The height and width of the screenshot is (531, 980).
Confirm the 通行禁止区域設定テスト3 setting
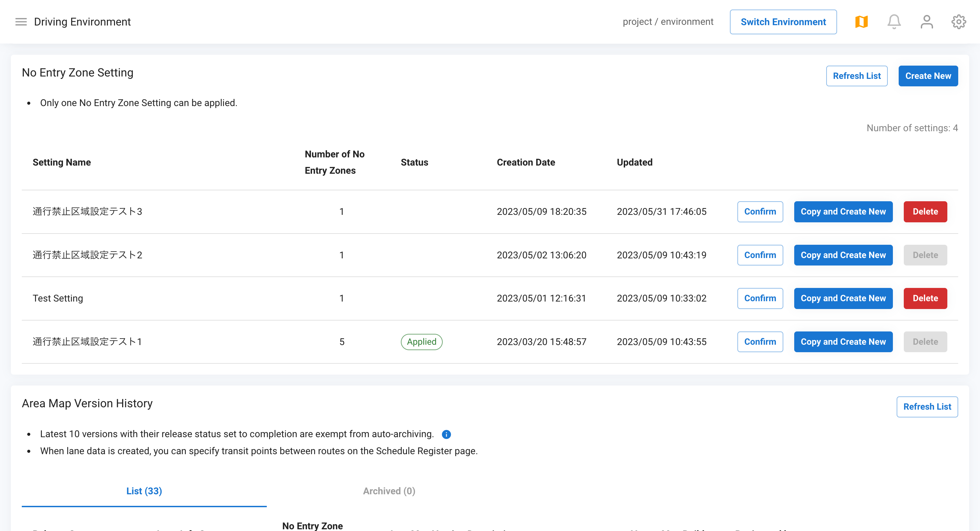760,211
